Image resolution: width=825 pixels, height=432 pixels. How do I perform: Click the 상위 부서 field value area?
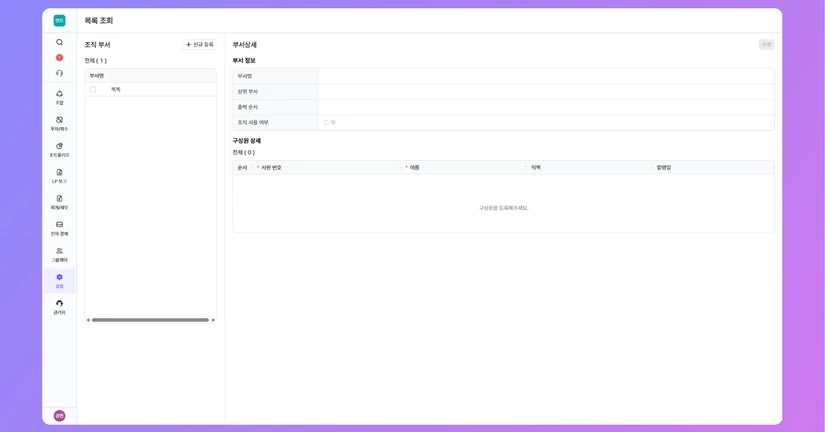point(546,92)
